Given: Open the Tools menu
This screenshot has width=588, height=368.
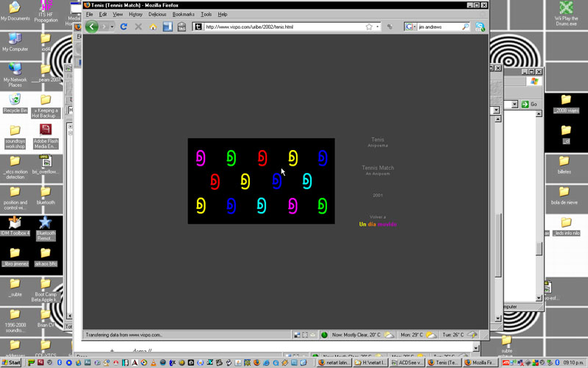Looking at the screenshot, I should pos(206,14).
